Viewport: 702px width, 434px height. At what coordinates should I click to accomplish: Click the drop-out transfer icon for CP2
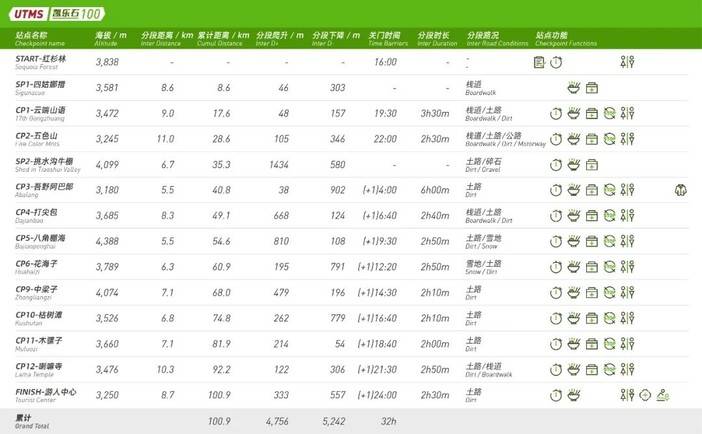609,138
